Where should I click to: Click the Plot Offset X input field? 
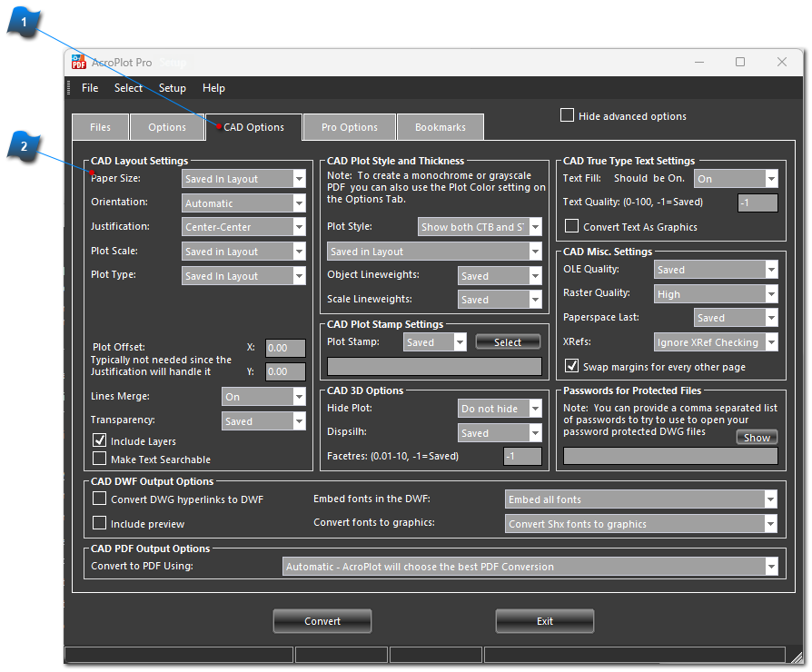click(x=285, y=348)
